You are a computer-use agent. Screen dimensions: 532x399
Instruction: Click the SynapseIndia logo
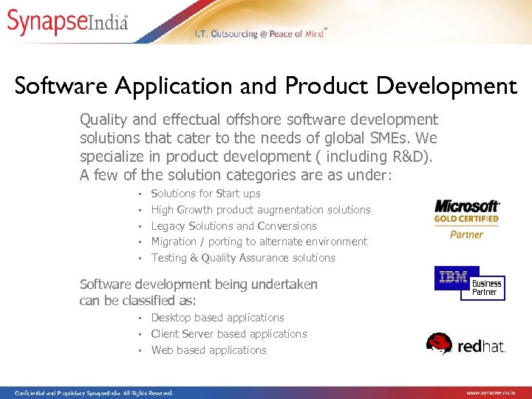(x=67, y=21)
